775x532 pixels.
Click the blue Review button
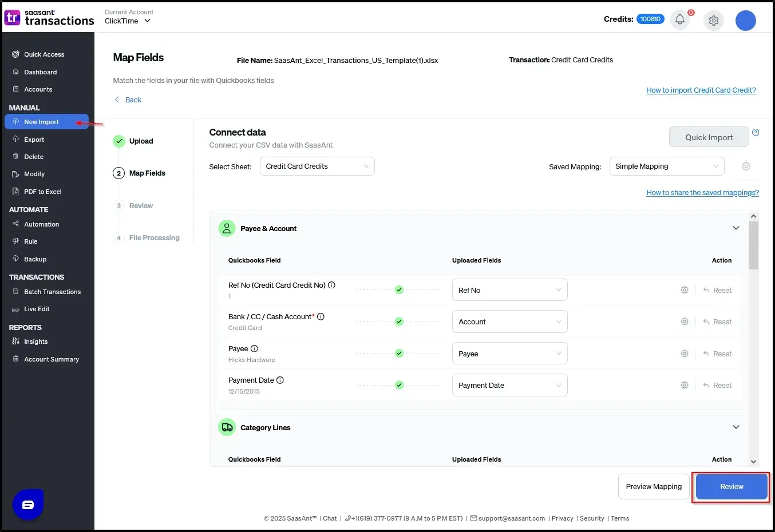[731, 487]
